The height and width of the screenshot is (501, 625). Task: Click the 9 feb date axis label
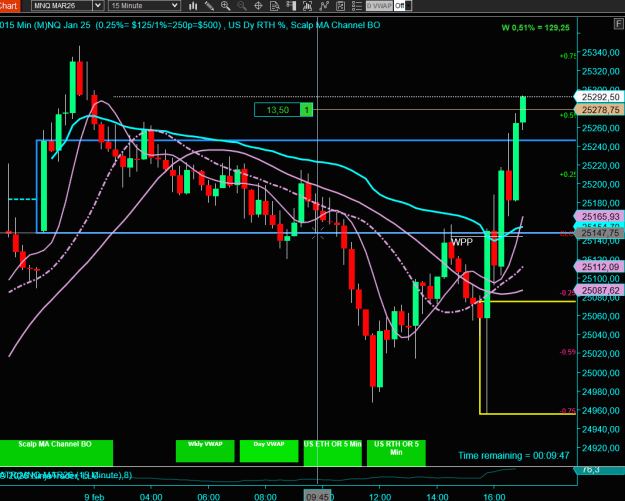(x=94, y=497)
